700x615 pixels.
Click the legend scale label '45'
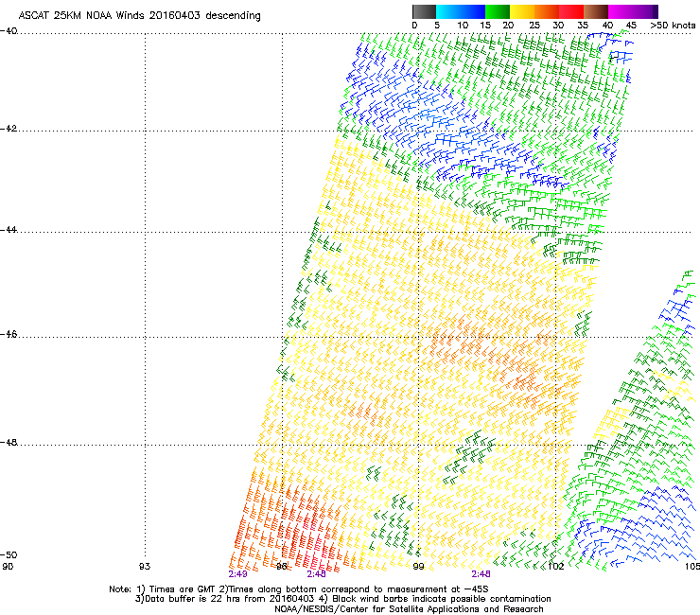coord(631,26)
